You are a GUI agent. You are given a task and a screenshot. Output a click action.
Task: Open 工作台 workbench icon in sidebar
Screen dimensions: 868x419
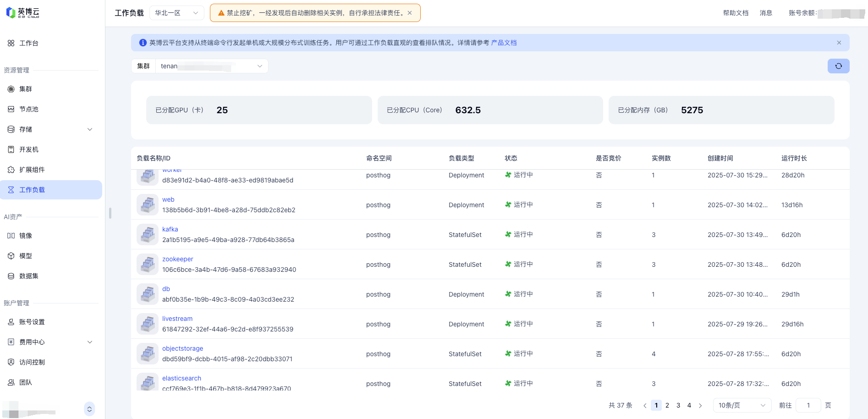pyautogui.click(x=11, y=43)
